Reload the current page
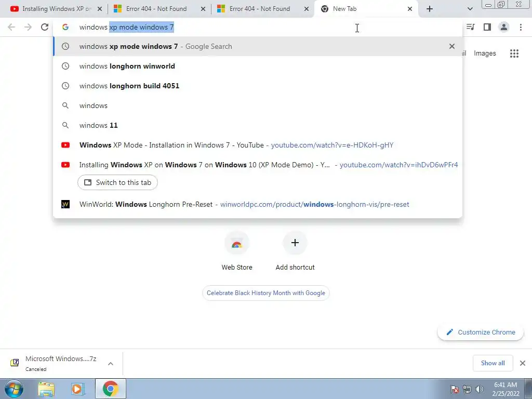532x399 pixels. pyautogui.click(x=45, y=27)
